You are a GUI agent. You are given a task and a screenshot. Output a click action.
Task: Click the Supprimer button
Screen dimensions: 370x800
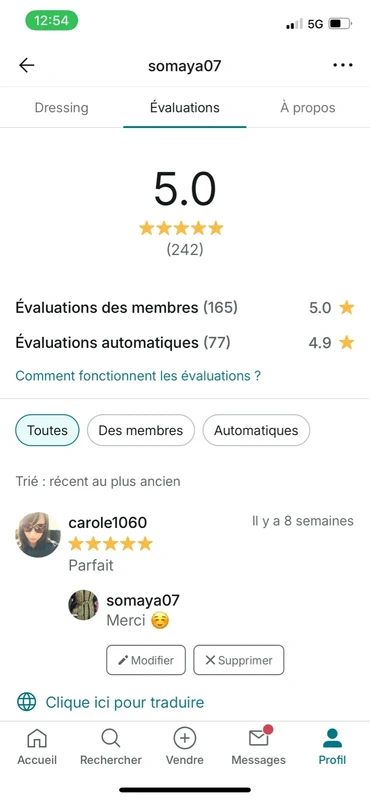pyautogui.click(x=239, y=660)
